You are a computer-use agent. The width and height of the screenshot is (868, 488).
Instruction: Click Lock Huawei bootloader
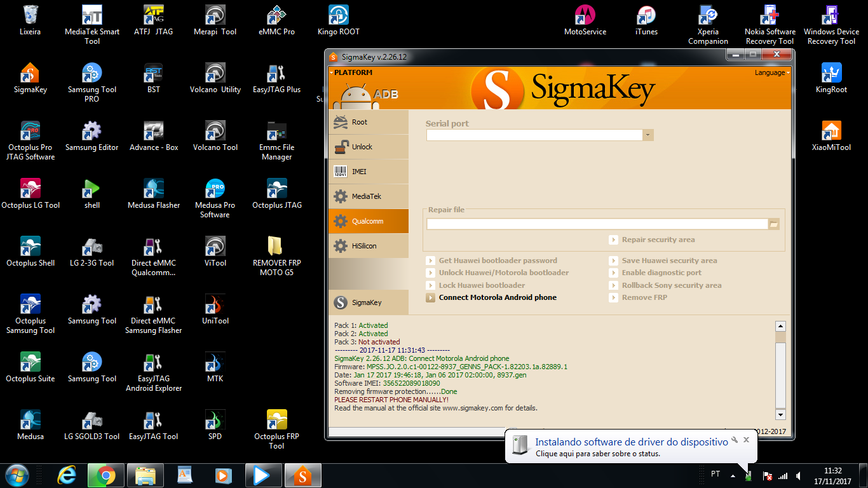point(476,285)
